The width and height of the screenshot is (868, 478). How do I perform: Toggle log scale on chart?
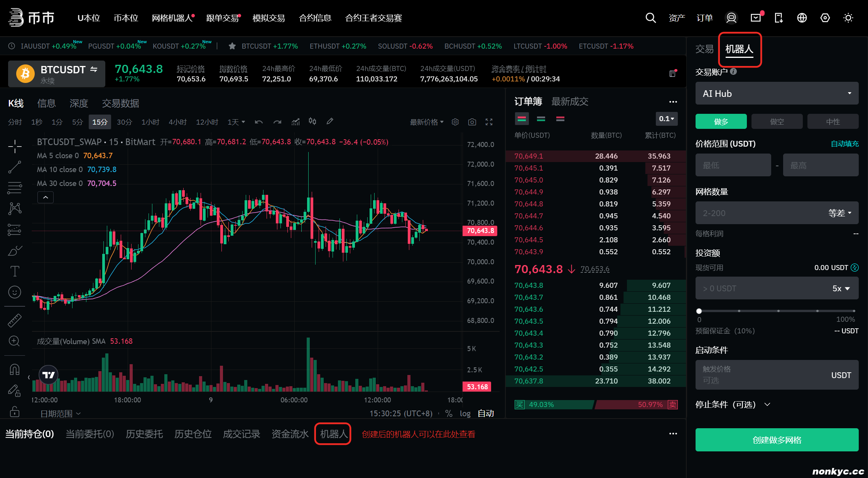pyautogui.click(x=465, y=414)
